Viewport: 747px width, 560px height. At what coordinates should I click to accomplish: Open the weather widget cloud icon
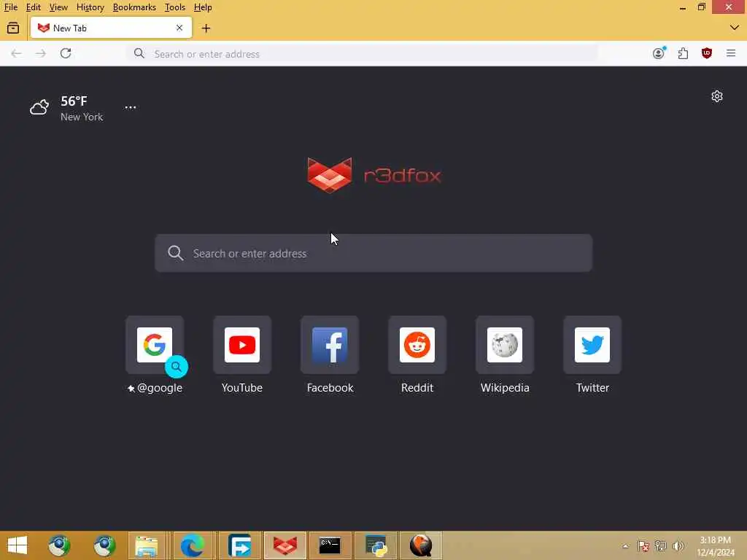coord(39,107)
